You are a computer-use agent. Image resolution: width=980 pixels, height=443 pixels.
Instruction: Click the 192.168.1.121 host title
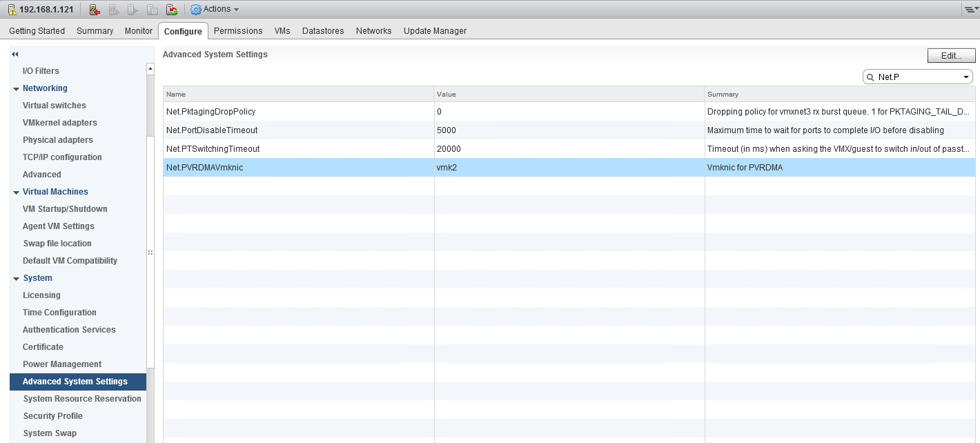(x=46, y=10)
